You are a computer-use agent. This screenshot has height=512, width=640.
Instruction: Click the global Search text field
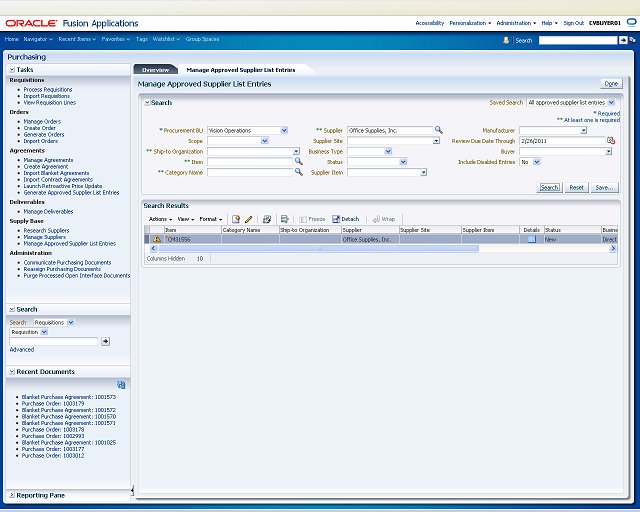(578, 40)
